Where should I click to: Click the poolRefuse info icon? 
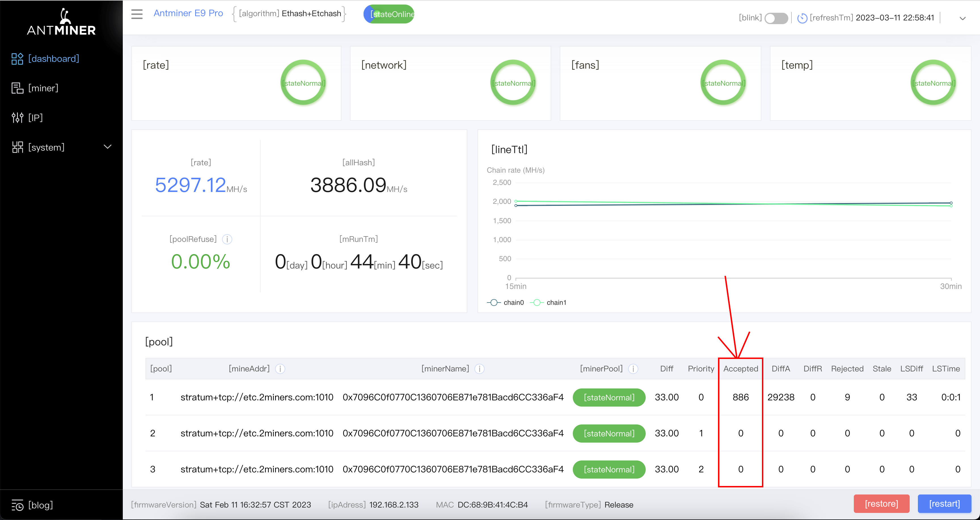pos(227,239)
